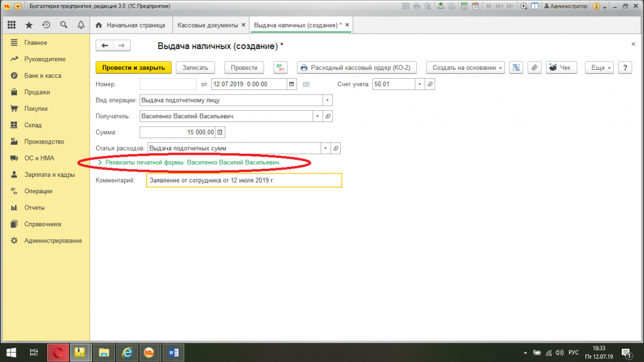Open Счет учета record with open-form icon
Viewport: 644px width, 362px height.
pos(430,84)
